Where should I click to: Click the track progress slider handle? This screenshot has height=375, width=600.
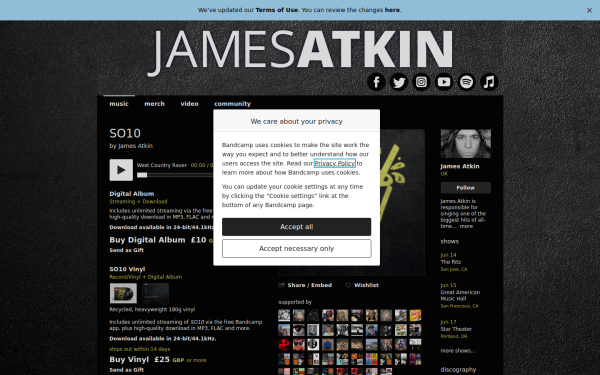click(142, 175)
